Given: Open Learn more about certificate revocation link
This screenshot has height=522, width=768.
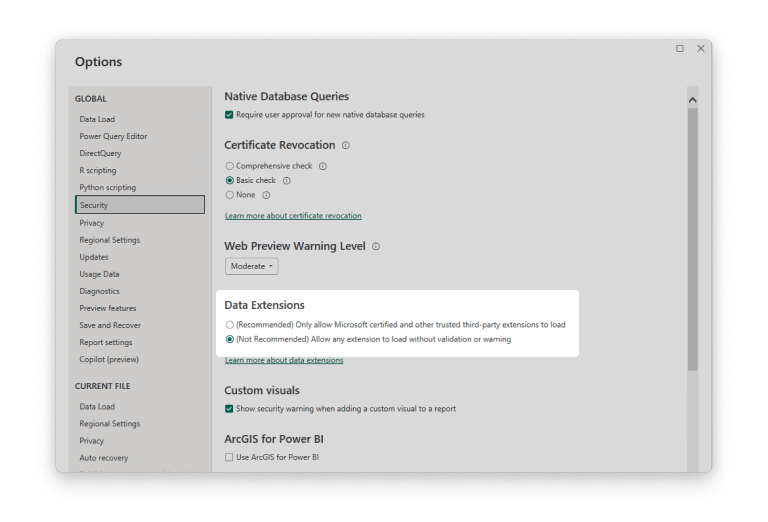Looking at the screenshot, I should [x=293, y=216].
